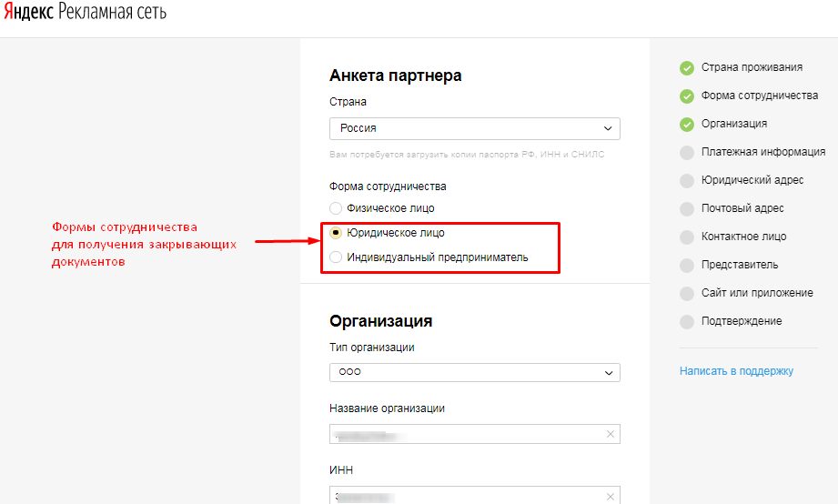The width and height of the screenshot is (838, 504).
Task: Clear the ИНН field with X icon
Action: pyautogui.click(x=611, y=497)
